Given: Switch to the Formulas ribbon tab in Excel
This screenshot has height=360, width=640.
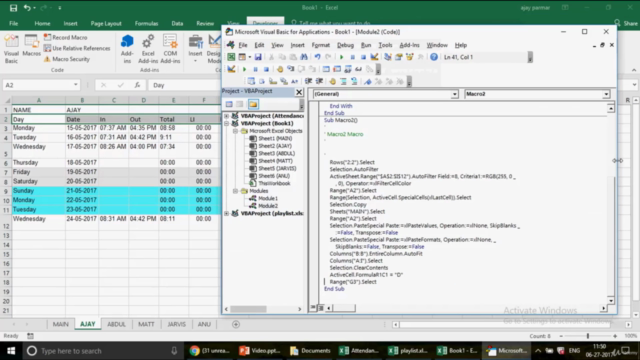Looking at the screenshot, I should 146,24.
